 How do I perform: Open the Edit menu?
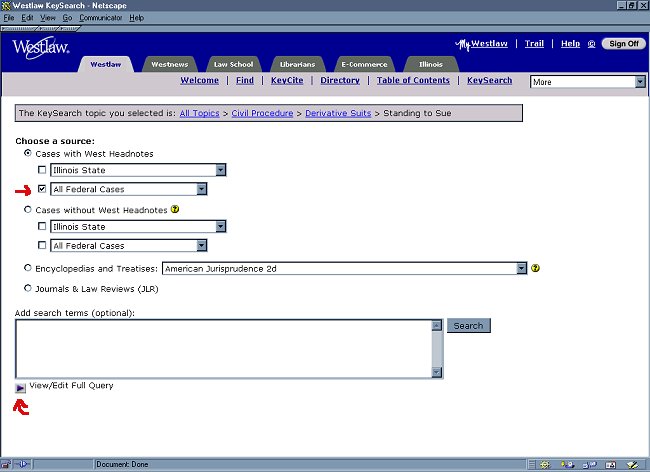(x=27, y=18)
